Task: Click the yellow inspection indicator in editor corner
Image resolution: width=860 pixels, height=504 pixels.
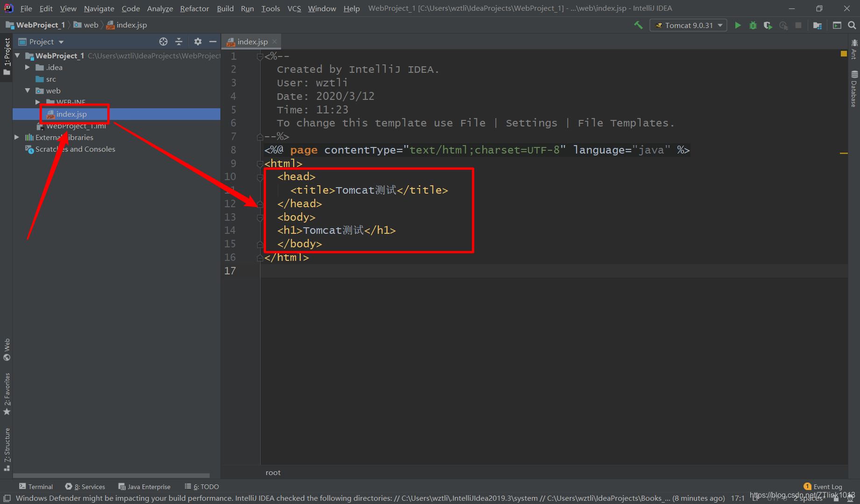Action: pyautogui.click(x=844, y=54)
